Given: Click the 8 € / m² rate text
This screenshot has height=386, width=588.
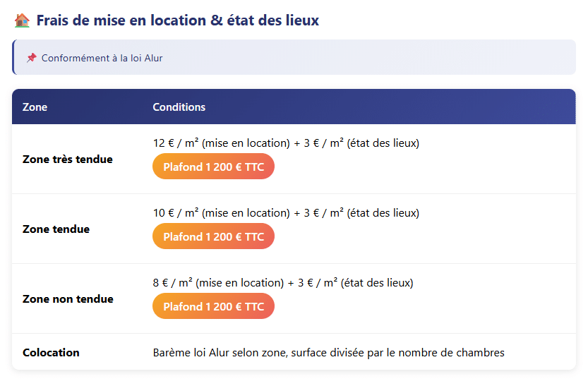Looking at the screenshot, I should click(173, 283).
